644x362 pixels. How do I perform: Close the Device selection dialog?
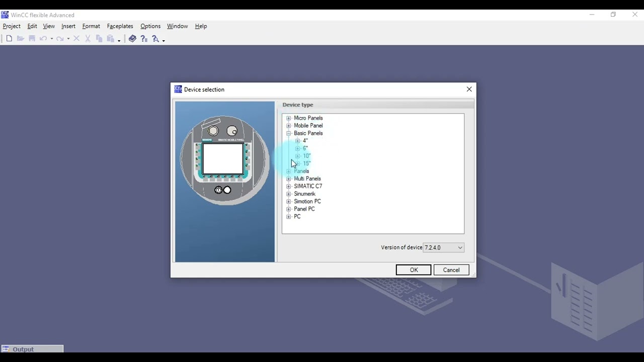tap(469, 89)
